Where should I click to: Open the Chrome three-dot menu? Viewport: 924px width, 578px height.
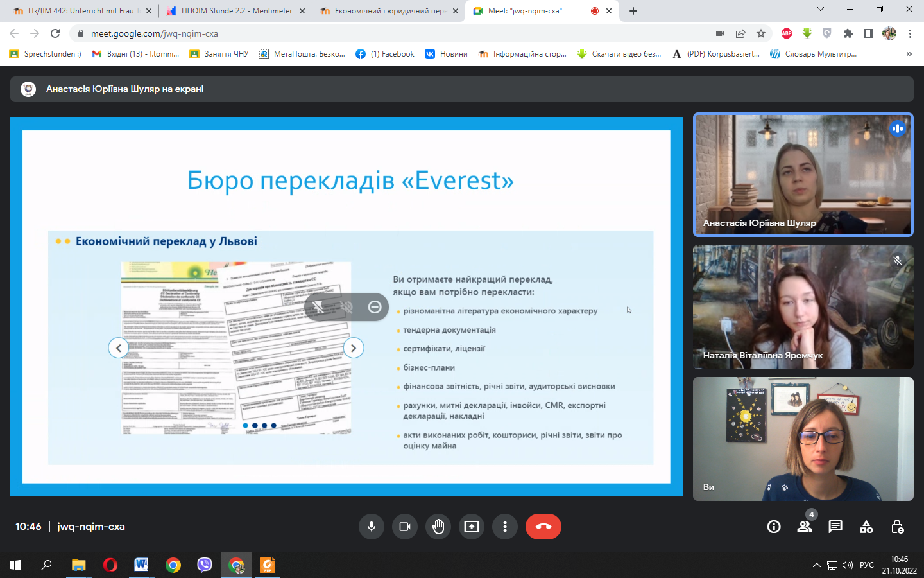coord(910,33)
